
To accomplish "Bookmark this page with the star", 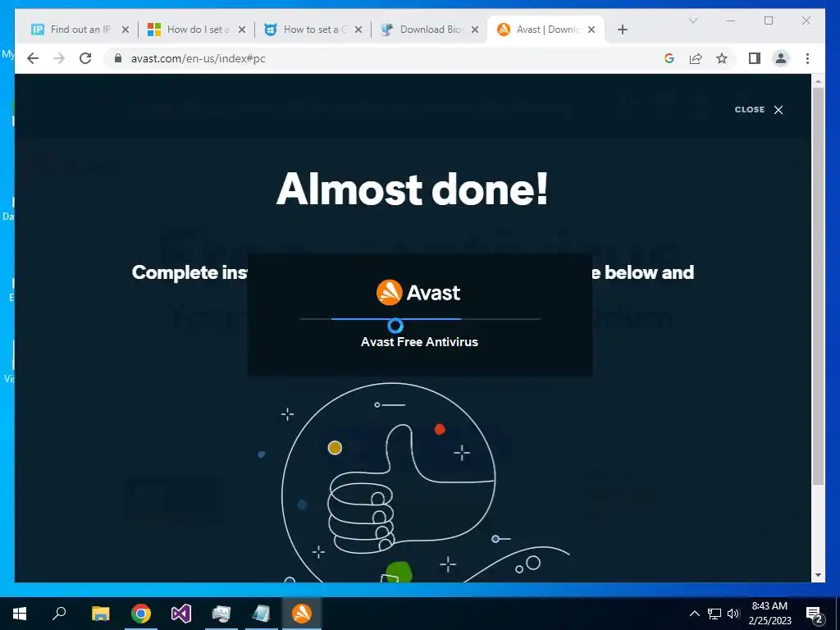I will pyautogui.click(x=722, y=58).
